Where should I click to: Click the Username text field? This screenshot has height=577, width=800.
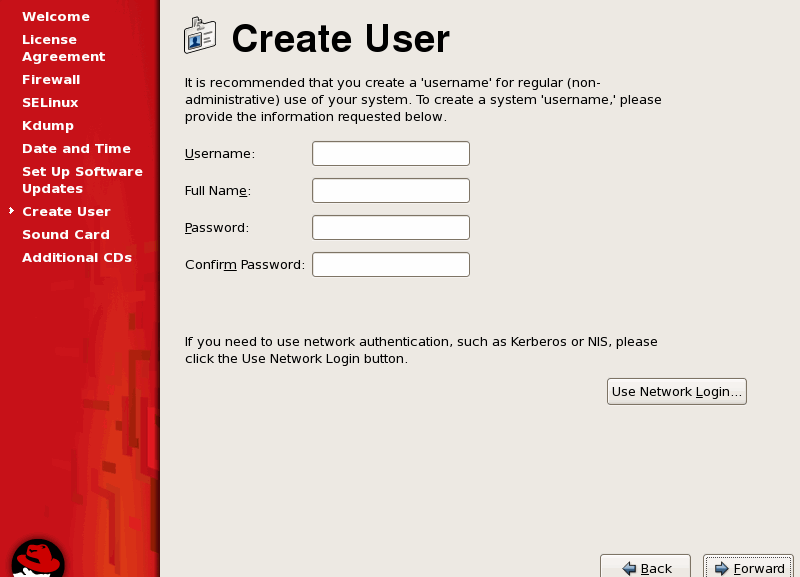(x=390, y=153)
